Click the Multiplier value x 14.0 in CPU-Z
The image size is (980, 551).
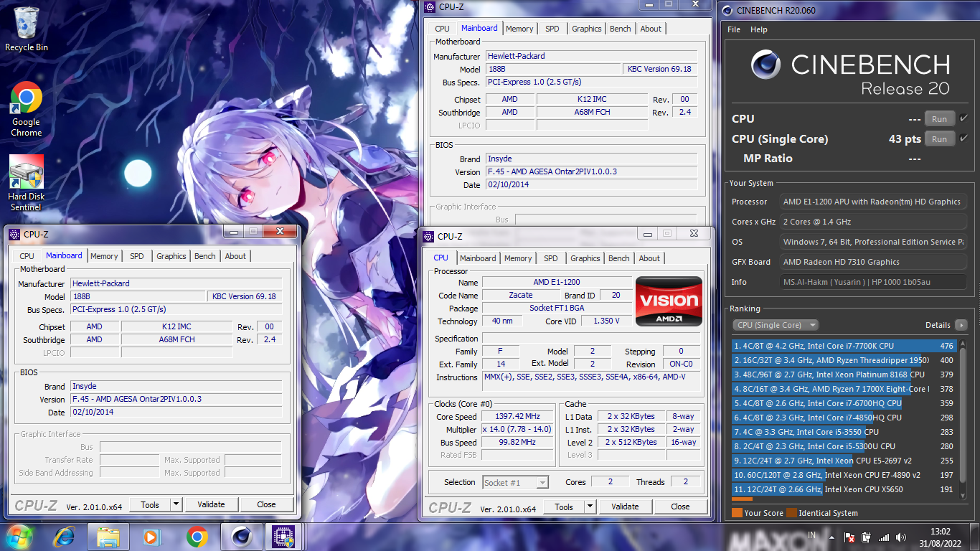tap(517, 429)
